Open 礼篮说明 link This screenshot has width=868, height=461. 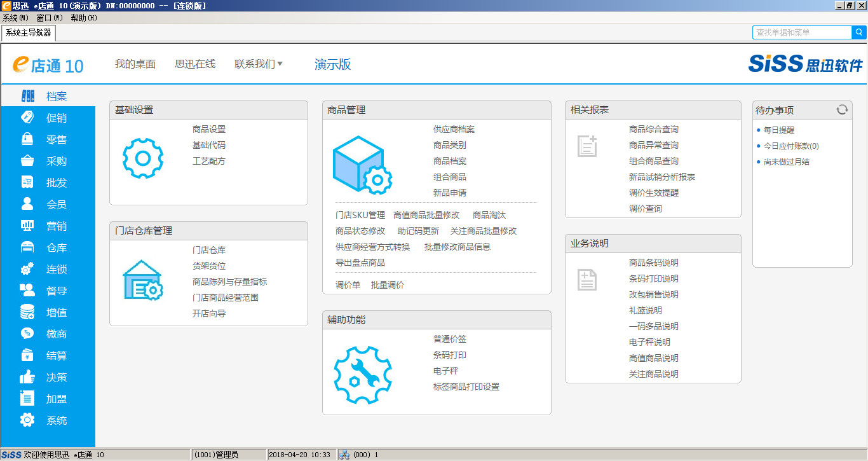[646, 310]
